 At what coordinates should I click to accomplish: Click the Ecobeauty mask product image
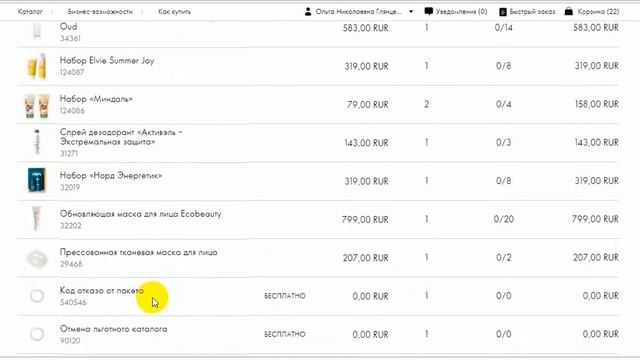pos(37,219)
